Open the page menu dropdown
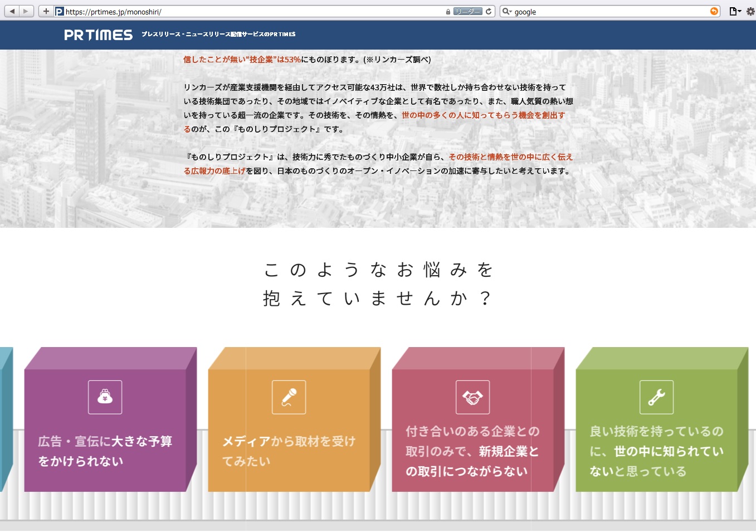This screenshot has height=532, width=756. coord(735,11)
